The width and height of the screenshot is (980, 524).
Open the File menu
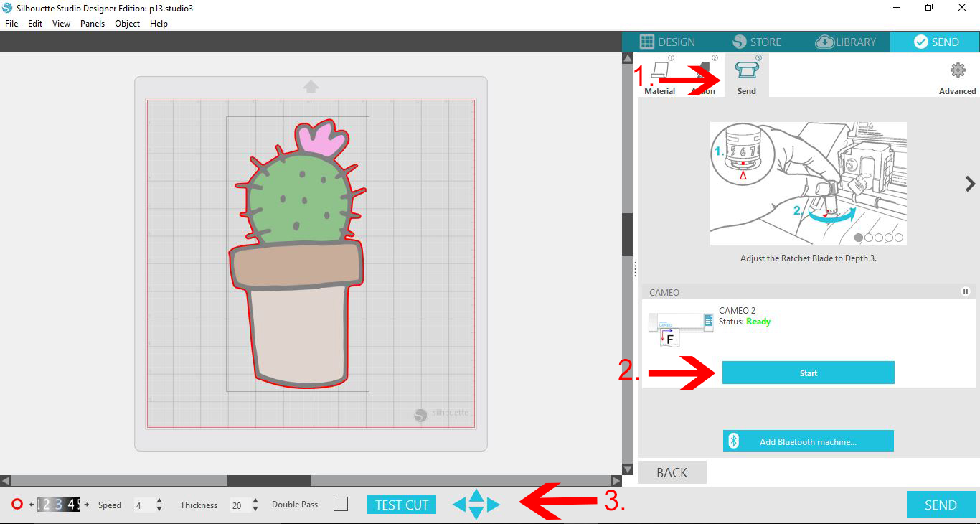(x=11, y=24)
